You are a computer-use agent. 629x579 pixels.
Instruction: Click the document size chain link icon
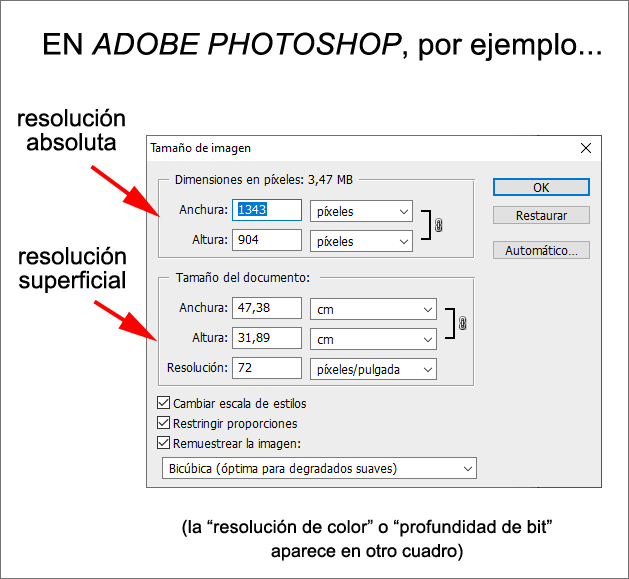pos(462,324)
